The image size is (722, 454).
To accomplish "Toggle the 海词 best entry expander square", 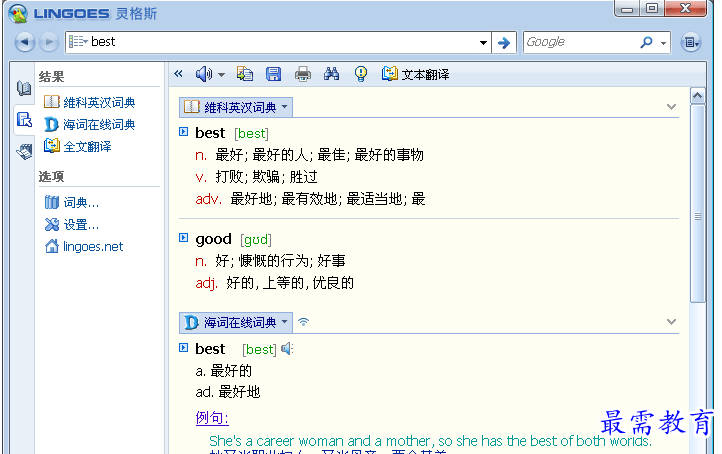I will tap(183, 348).
